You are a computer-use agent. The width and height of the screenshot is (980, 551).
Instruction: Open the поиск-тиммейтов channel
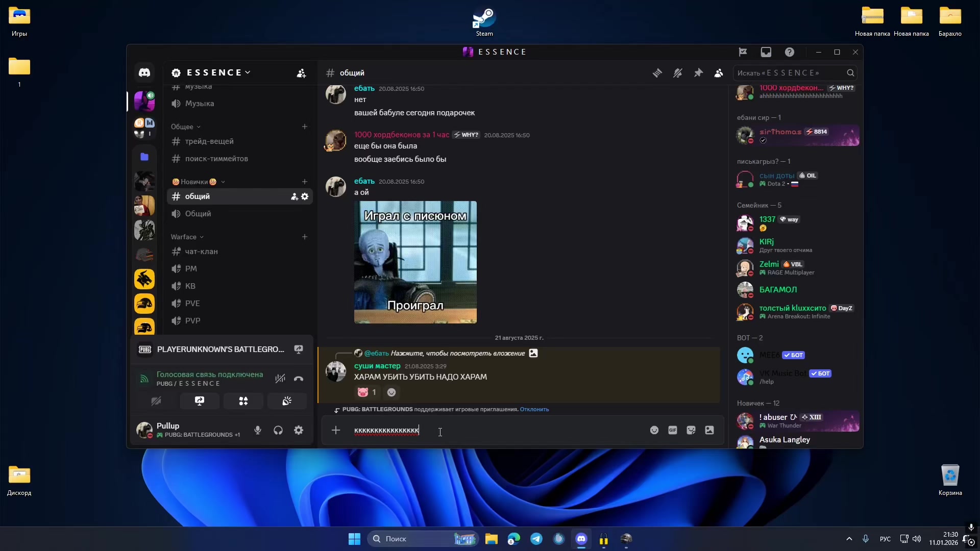pos(240,159)
